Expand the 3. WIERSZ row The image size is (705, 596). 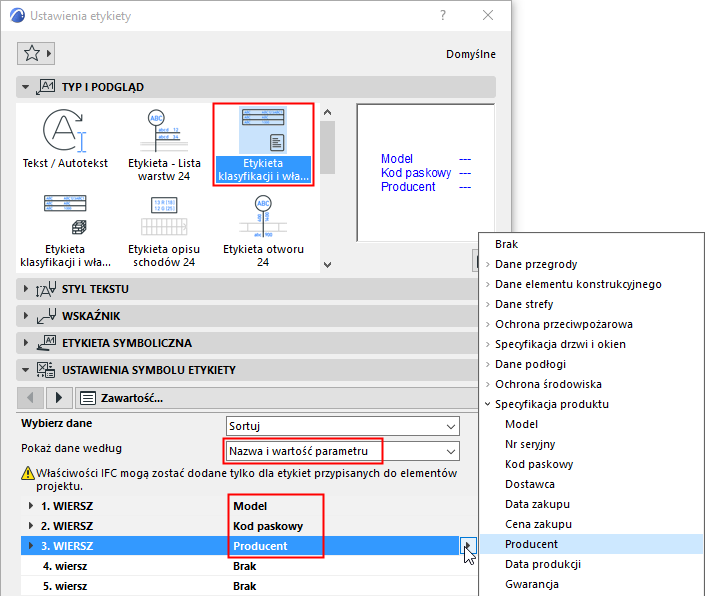31,546
